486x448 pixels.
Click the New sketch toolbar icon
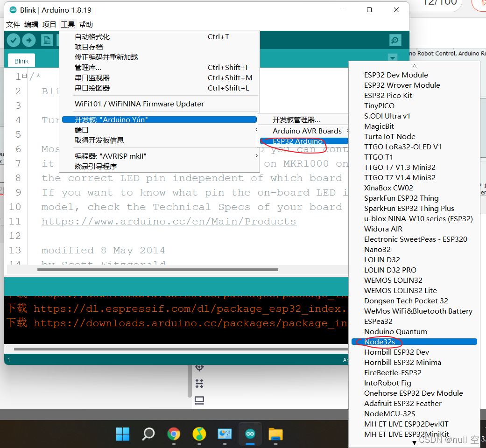pos(47,40)
